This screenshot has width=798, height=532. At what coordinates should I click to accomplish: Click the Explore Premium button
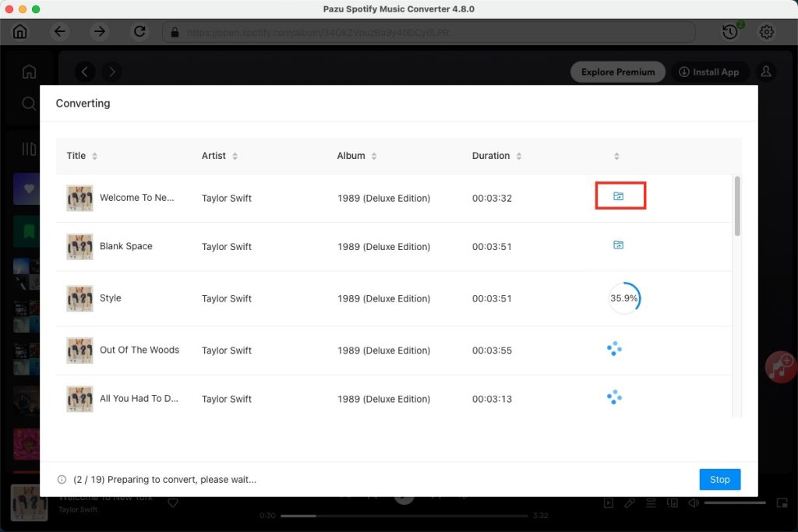(618, 72)
